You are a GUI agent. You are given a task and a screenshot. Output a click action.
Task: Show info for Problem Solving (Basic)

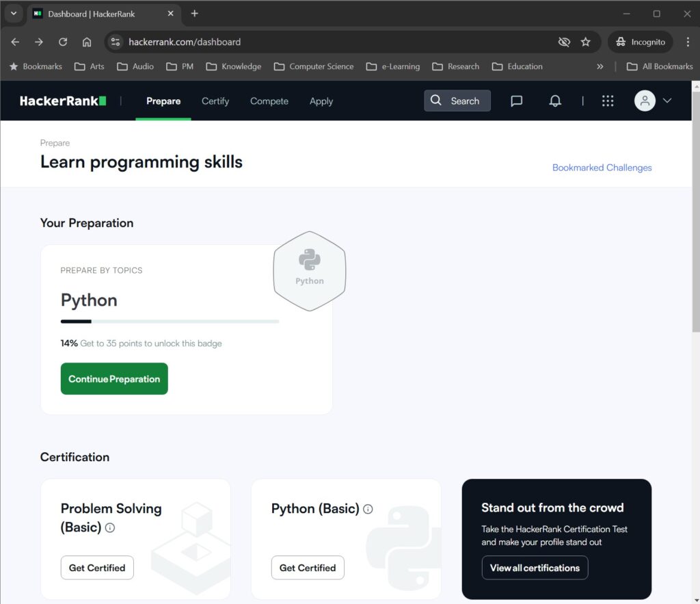(x=110, y=528)
